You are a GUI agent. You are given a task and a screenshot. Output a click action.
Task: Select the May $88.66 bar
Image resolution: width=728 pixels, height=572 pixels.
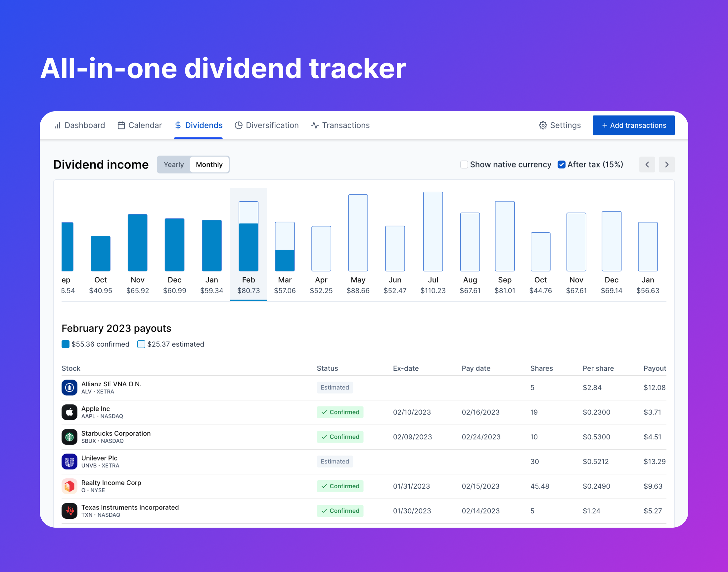coord(358,233)
